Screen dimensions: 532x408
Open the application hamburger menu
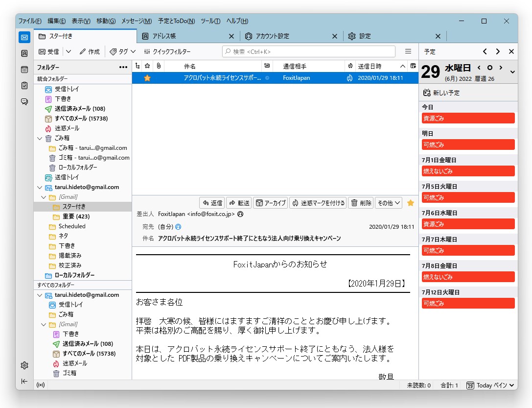point(408,51)
